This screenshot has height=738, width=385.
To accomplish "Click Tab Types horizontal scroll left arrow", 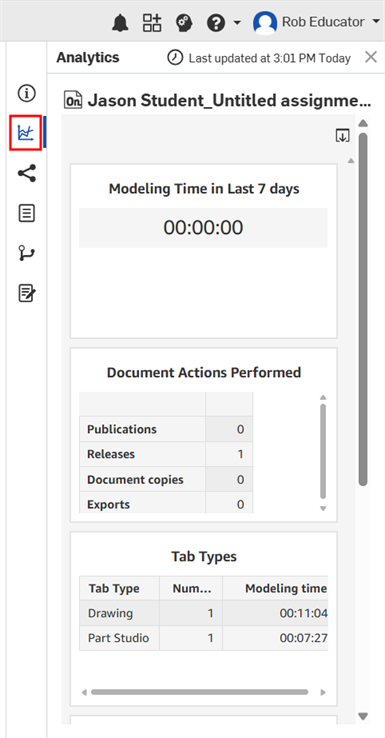I will tap(84, 692).
